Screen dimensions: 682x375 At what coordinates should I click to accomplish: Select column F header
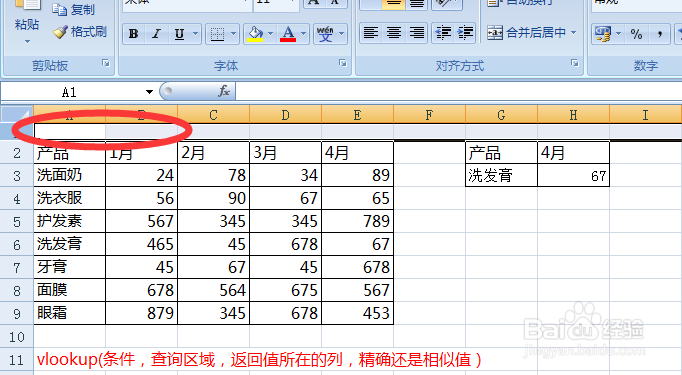(429, 115)
